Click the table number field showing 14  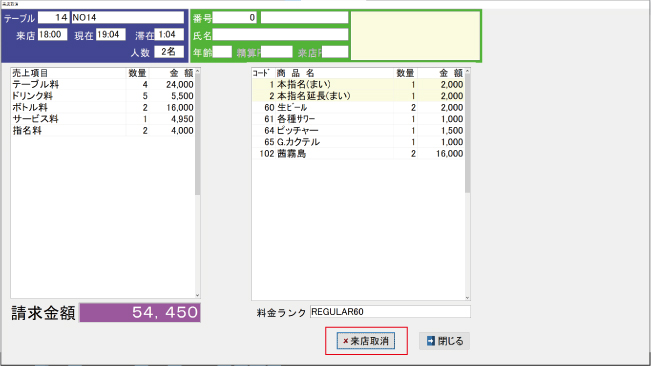(53, 17)
